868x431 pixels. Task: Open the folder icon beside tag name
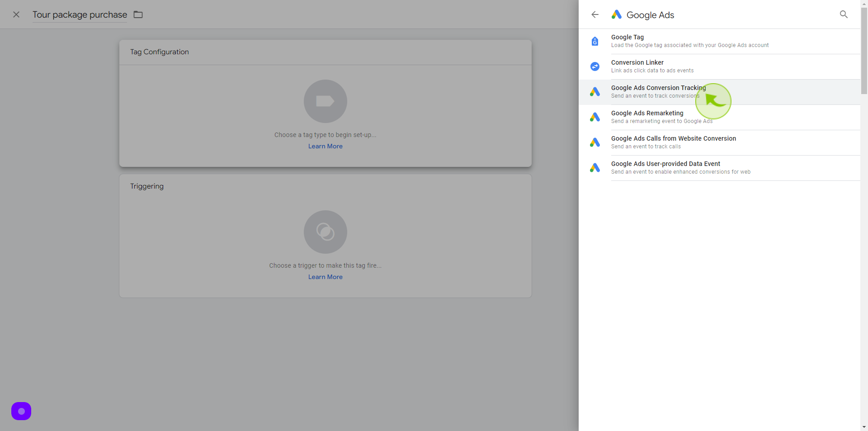pos(138,14)
